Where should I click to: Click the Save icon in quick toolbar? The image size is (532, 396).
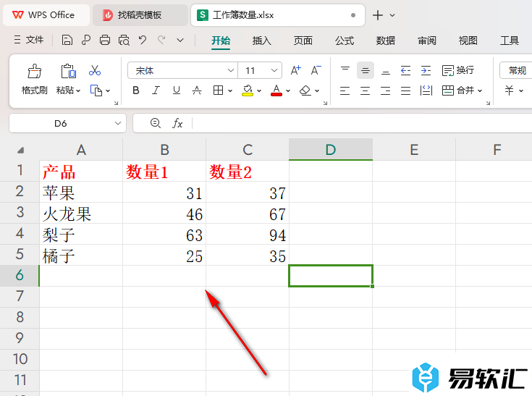pyautogui.click(x=67, y=41)
